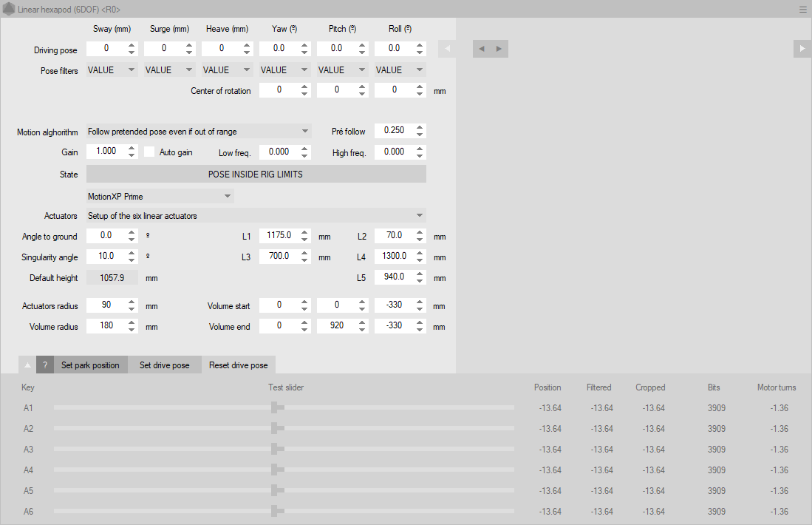Expand the MotionXP Prime dropdown
This screenshot has width=812, height=525.
160,197
